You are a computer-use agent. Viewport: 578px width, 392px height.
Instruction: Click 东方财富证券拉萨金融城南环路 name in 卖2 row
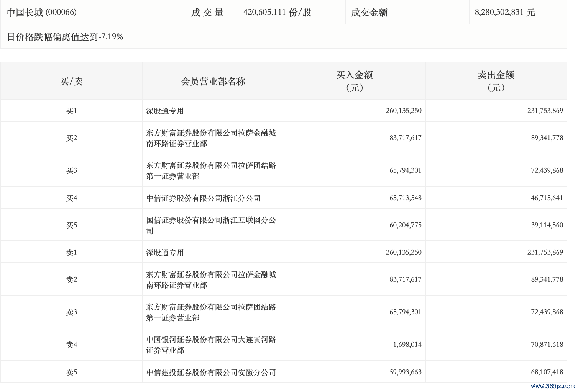[x=211, y=280]
